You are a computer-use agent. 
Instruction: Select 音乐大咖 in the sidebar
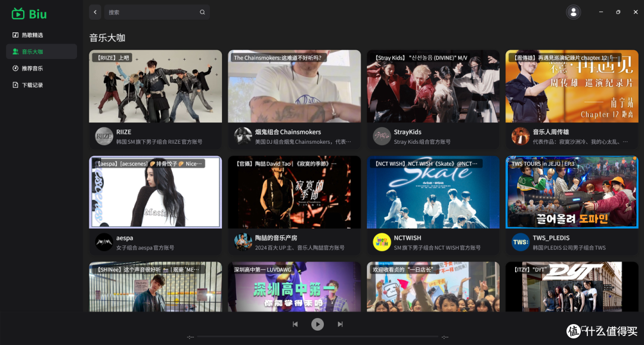coord(41,51)
